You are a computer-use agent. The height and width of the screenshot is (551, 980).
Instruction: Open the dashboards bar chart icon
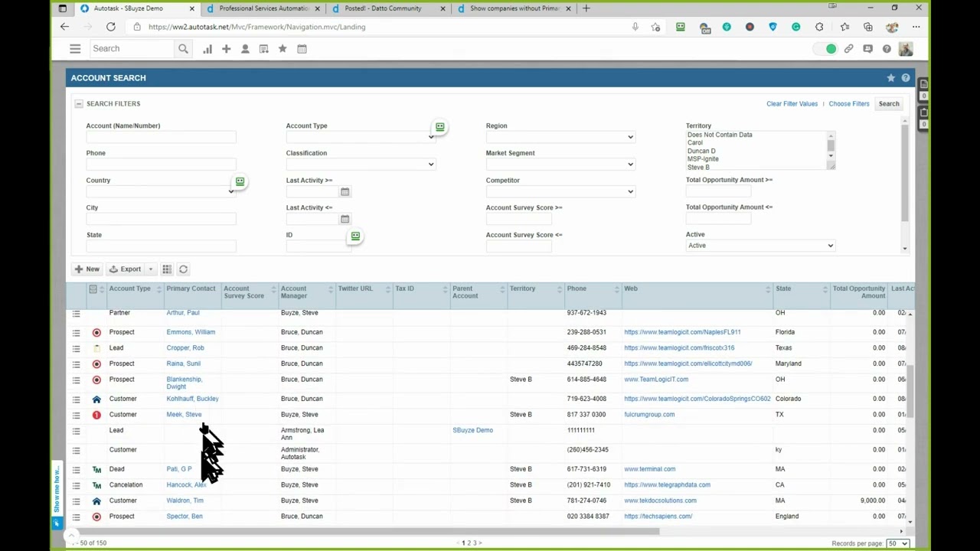pos(207,49)
